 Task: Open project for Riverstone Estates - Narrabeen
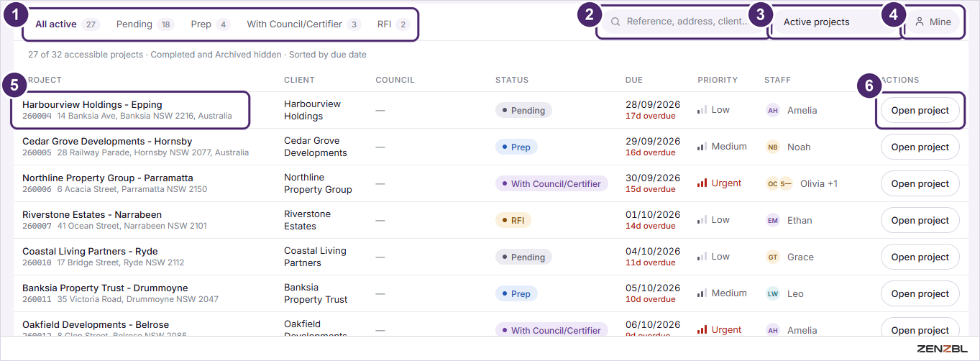click(x=920, y=220)
